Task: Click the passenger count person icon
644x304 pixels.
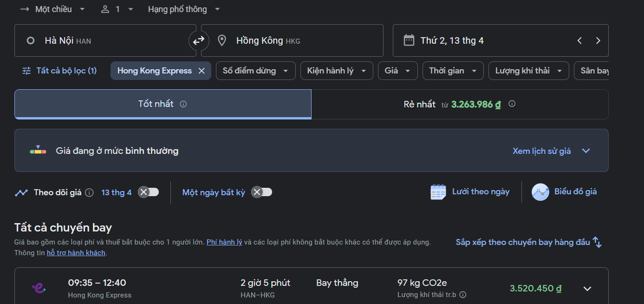Action: click(104, 8)
